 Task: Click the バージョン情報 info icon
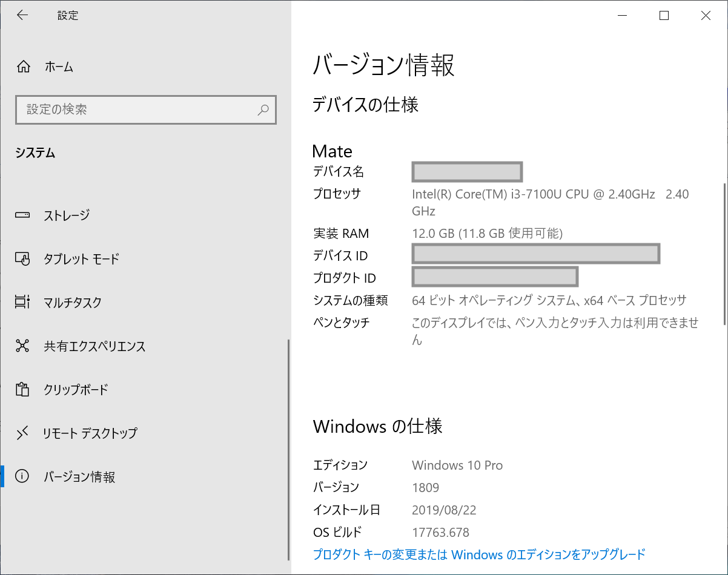[x=22, y=477]
